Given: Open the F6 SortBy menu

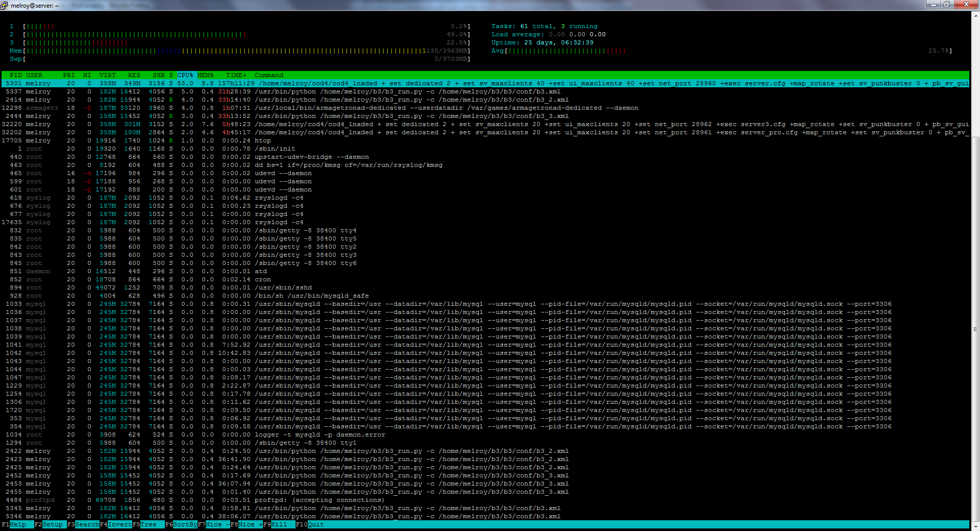Looking at the screenshot, I should 184,524.
